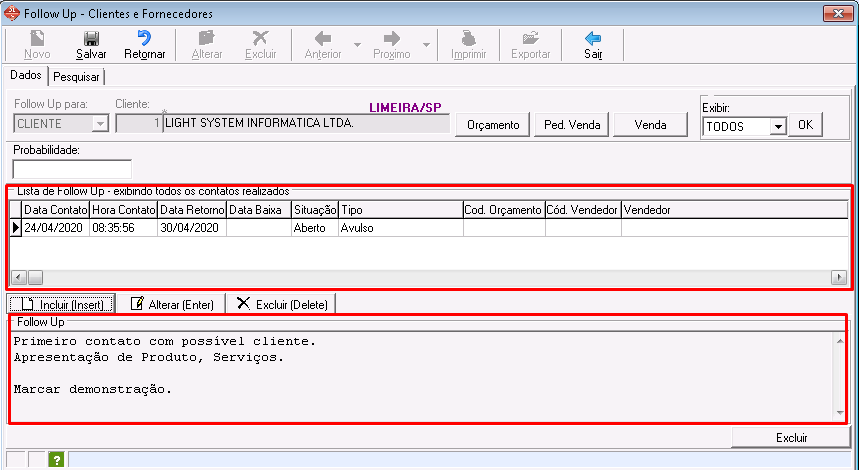Image resolution: width=859 pixels, height=470 pixels.
Task: Click the Orçamento button
Action: coord(493,125)
